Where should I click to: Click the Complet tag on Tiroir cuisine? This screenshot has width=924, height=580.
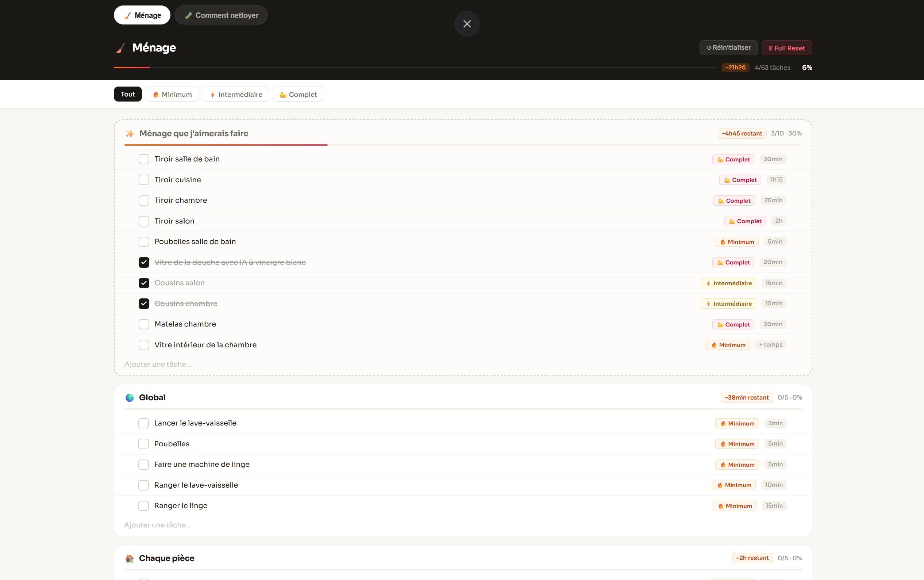(x=740, y=180)
